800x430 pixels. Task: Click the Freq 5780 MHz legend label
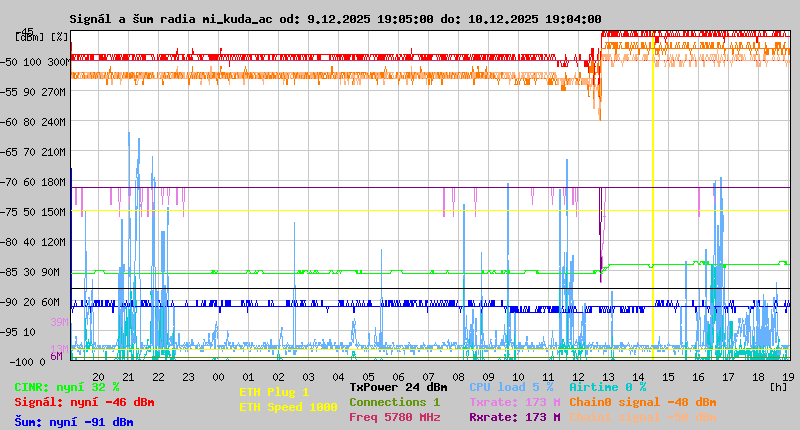[x=394, y=417]
